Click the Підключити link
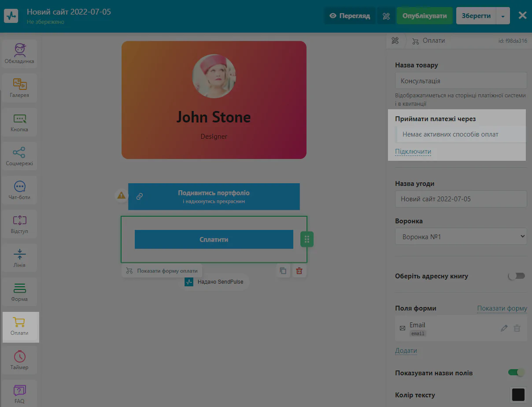Viewport: 532px width, 407px height. 413,152
